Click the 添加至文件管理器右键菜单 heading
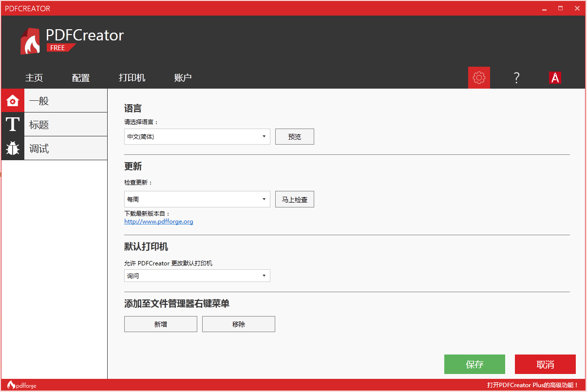Image resolution: width=587 pixels, height=392 pixels. (177, 304)
